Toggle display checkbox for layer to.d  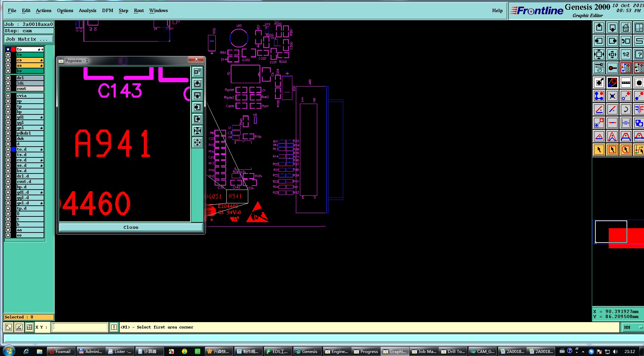tap(8, 149)
